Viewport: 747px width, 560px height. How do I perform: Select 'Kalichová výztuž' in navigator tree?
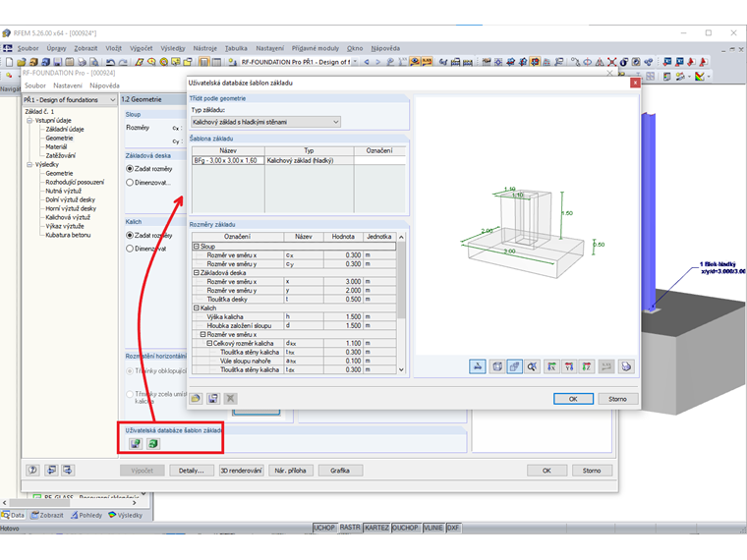pos(68,217)
